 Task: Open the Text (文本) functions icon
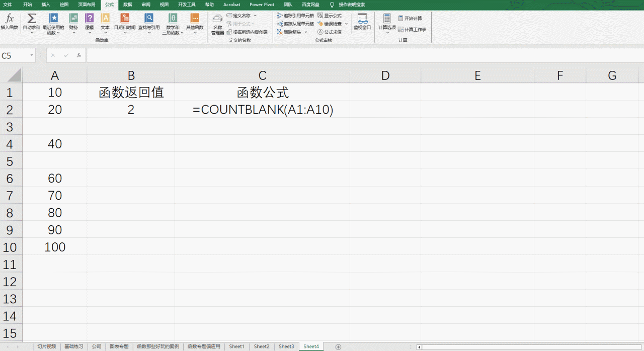[105, 19]
